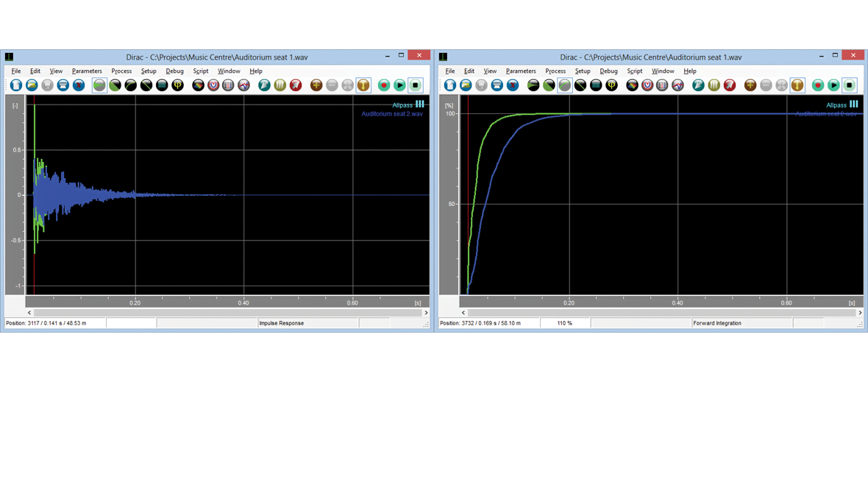The image size is (868, 496).
Task: Toggle the highlighted impulse response view button in the Impulse Response window
Action: [x=99, y=85]
